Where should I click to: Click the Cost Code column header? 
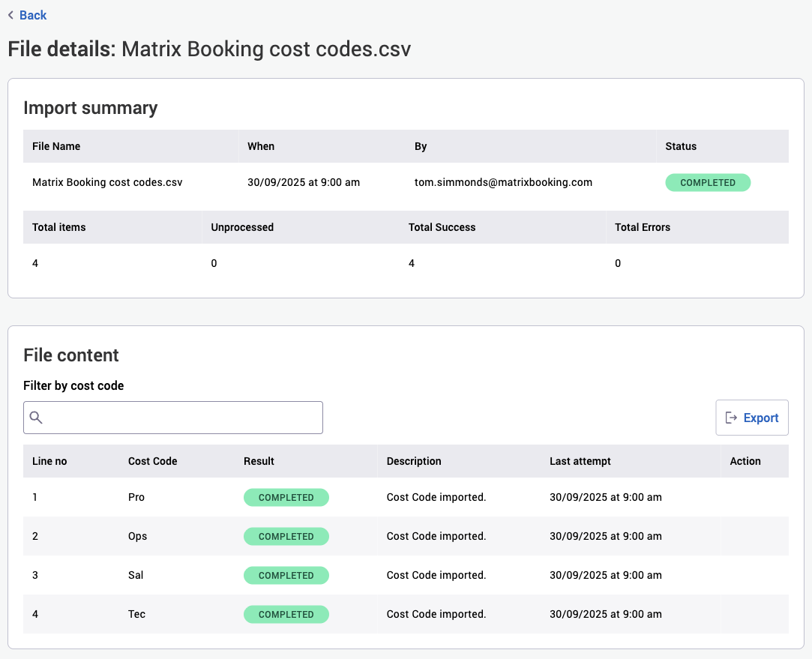pos(152,461)
